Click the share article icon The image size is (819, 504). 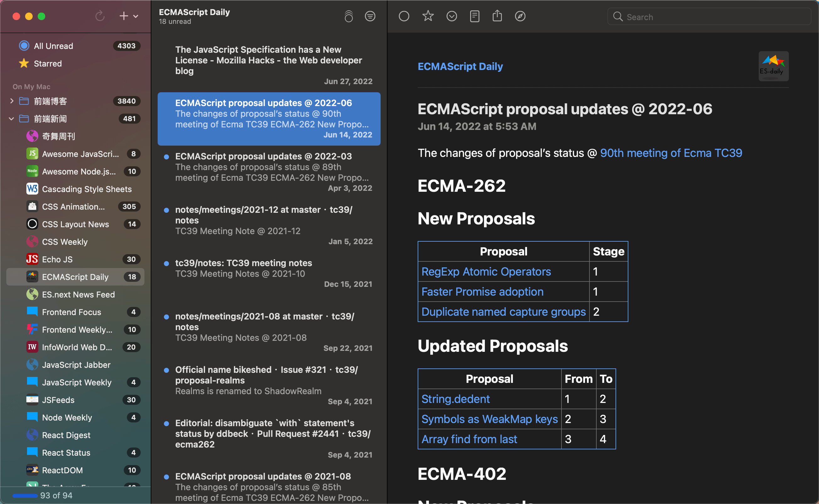pos(497,16)
